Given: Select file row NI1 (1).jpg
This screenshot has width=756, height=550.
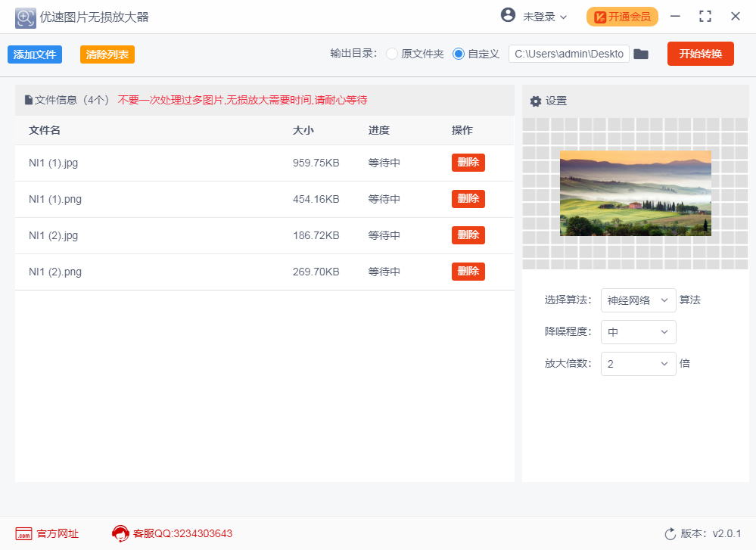Looking at the screenshot, I should (x=265, y=163).
